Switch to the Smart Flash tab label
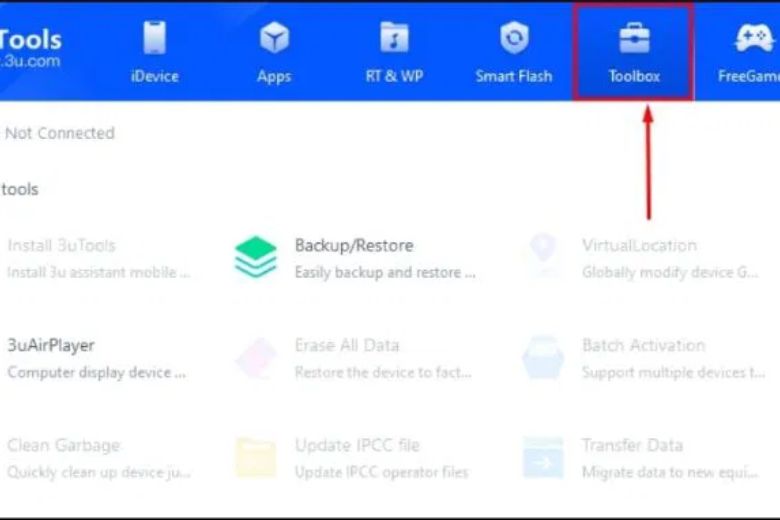The height and width of the screenshot is (520, 780). point(514,76)
